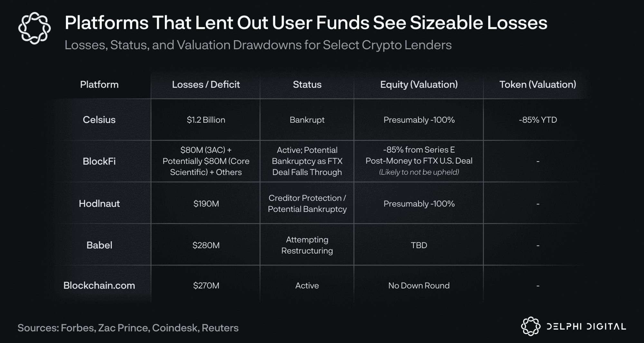Click the Attempting Restructuring status cell

(307, 245)
